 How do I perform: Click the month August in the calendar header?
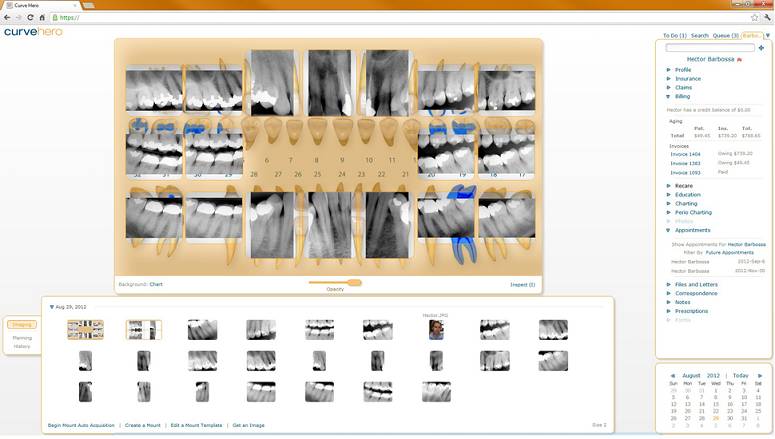[x=691, y=376]
